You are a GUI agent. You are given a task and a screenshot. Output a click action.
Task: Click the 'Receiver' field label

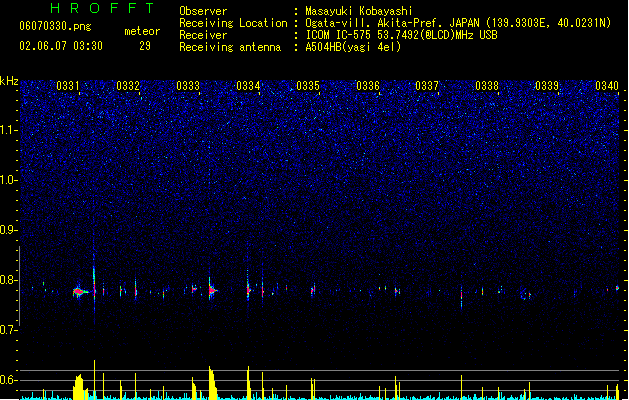point(203,35)
